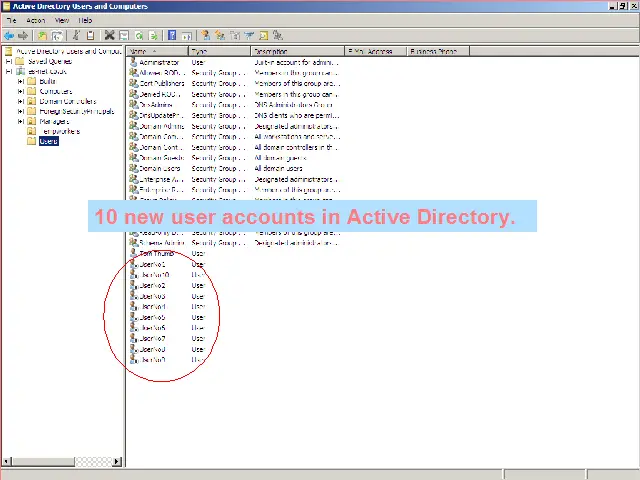Create a new user with the single-person icon
This screenshot has width=640, height=480.
(205, 36)
